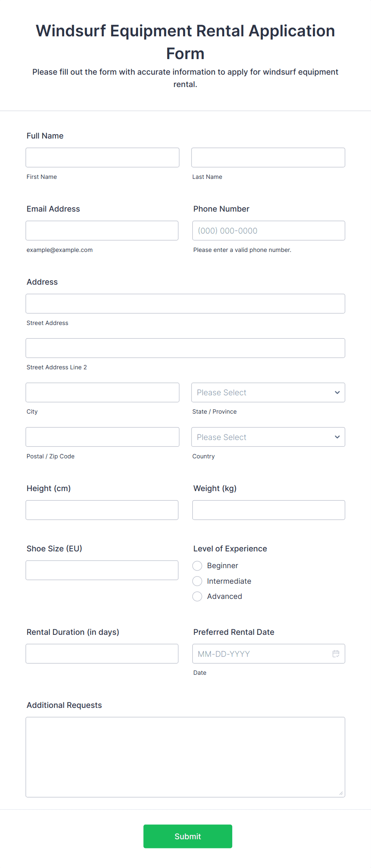Select the Beginner experience level
This screenshot has height=868, width=371.
click(x=197, y=566)
